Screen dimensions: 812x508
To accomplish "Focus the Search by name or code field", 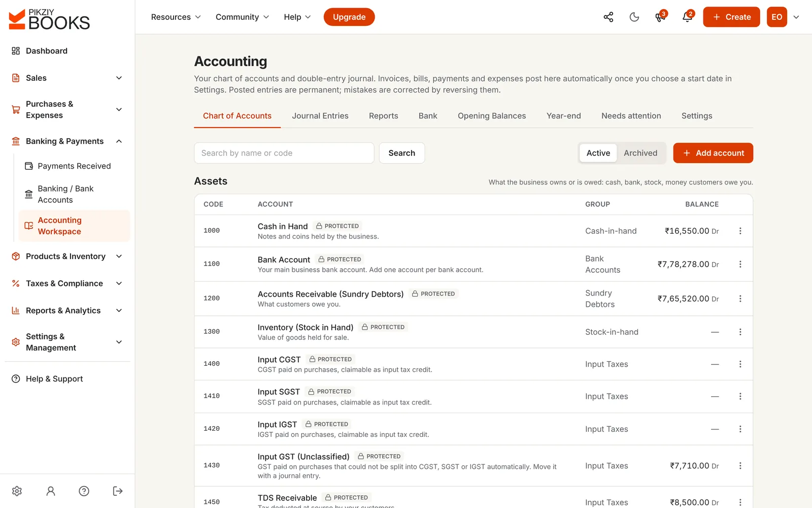I will pos(284,153).
